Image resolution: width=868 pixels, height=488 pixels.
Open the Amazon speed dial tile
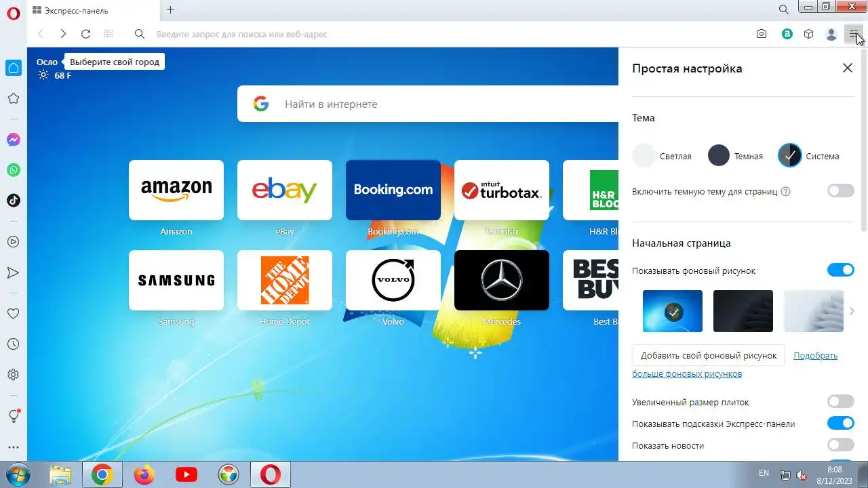pos(176,190)
